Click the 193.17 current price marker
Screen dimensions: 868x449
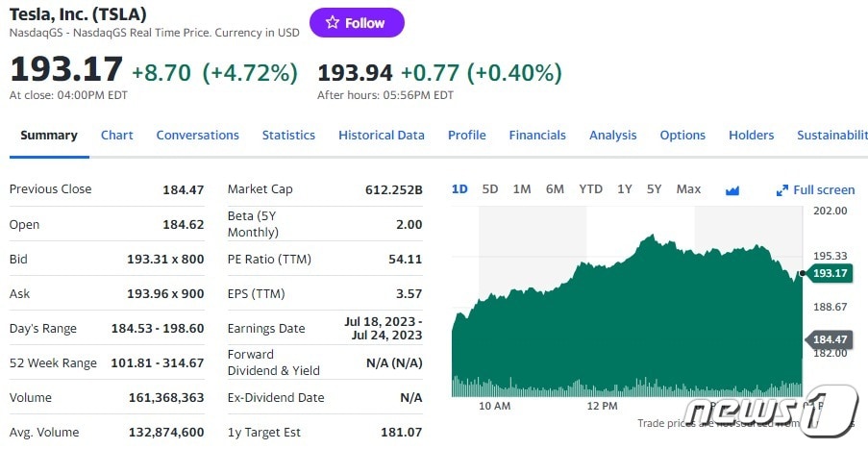click(x=830, y=274)
